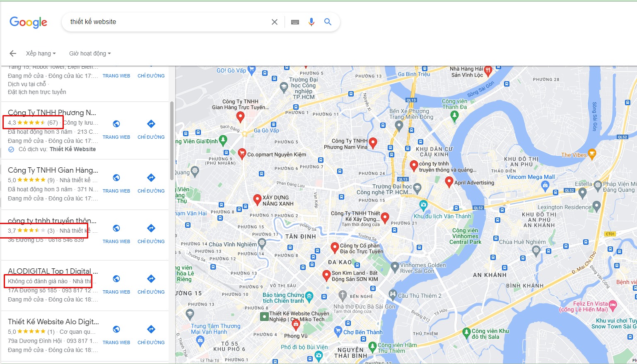Expand the Xếp hạng filter dropdown
Image resolution: width=637 pixels, height=364 pixels.
click(41, 53)
